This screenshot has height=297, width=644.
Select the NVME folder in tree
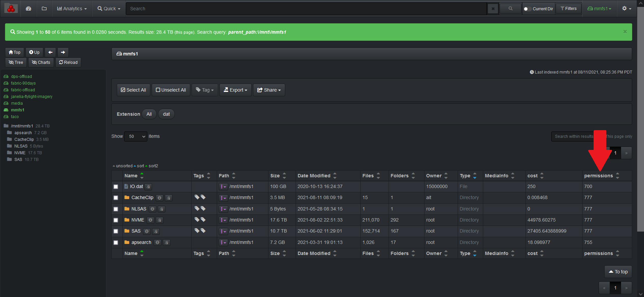tap(20, 153)
